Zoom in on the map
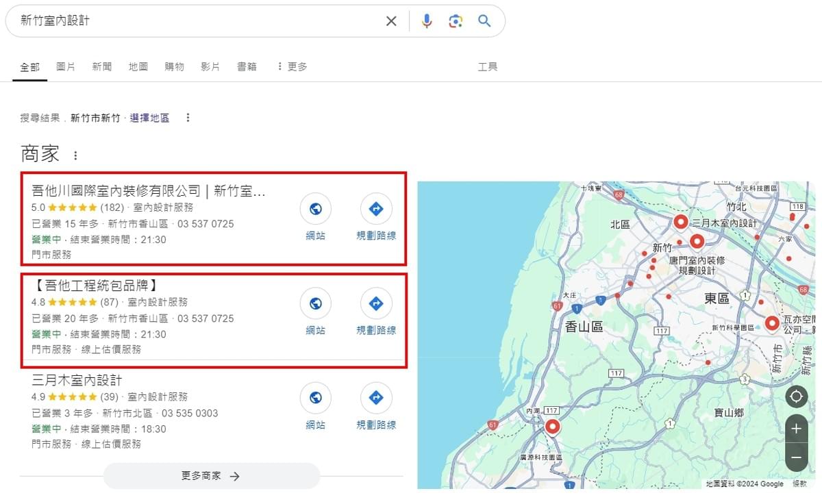This screenshot has height=504, width=822. [796, 429]
